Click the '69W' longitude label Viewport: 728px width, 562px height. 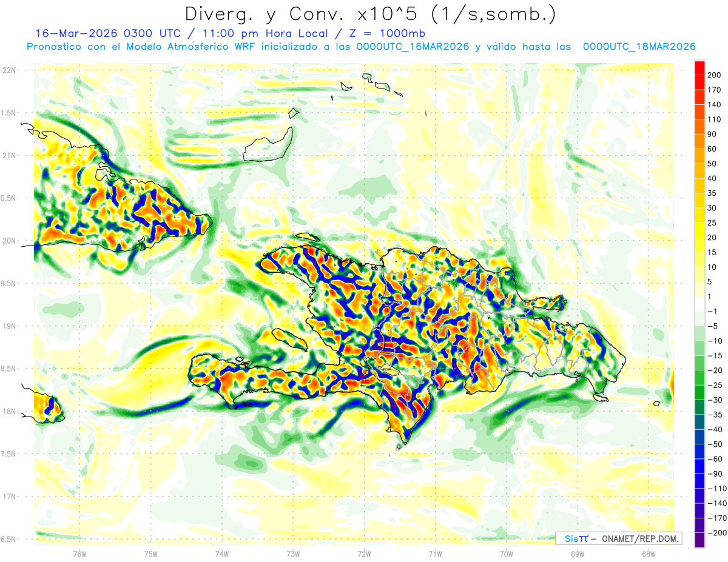point(578,554)
